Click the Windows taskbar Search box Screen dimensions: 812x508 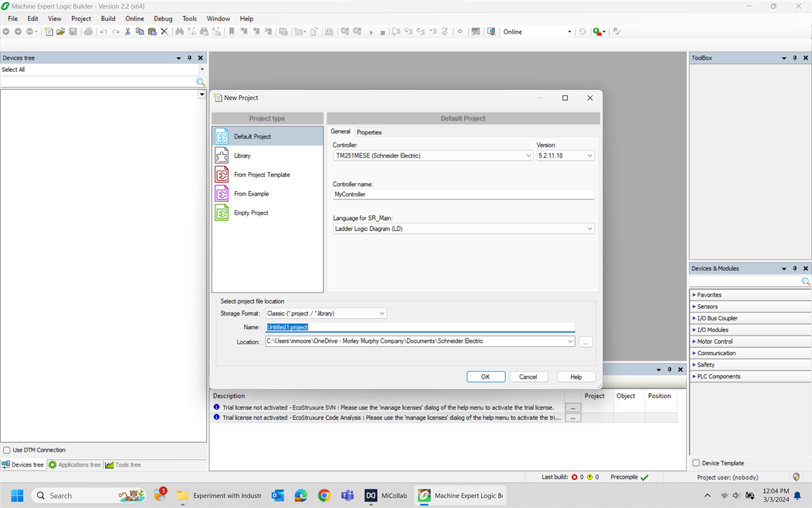pyautogui.click(x=89, y=495)
